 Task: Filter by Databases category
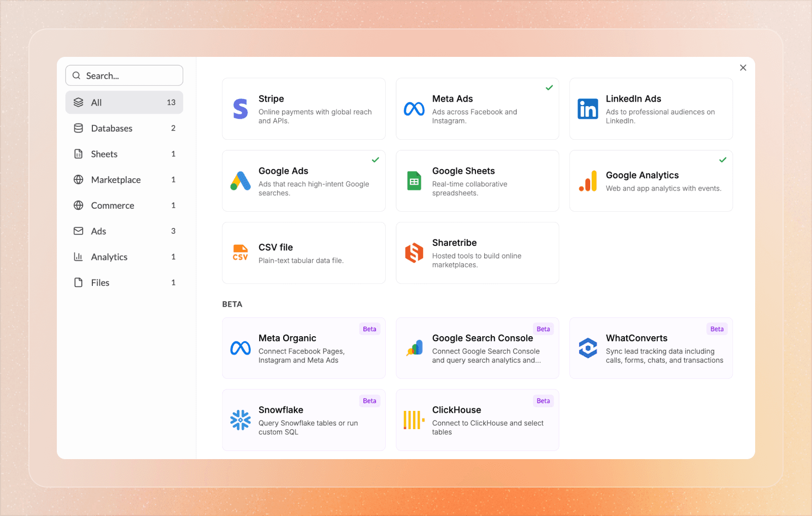[x=124, y=128]
